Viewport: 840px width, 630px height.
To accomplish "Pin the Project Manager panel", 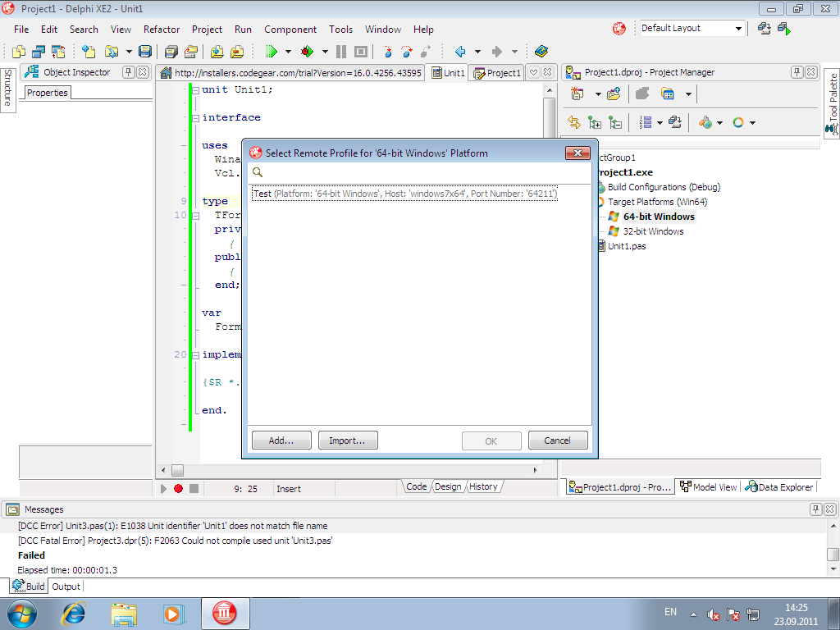I will click(x=797, y=72).
